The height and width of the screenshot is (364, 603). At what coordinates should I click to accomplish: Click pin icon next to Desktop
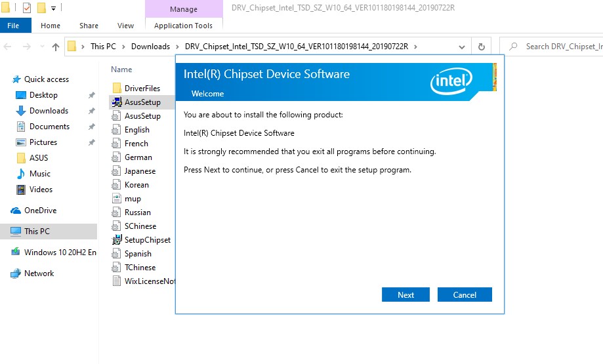tap(91, 95)
